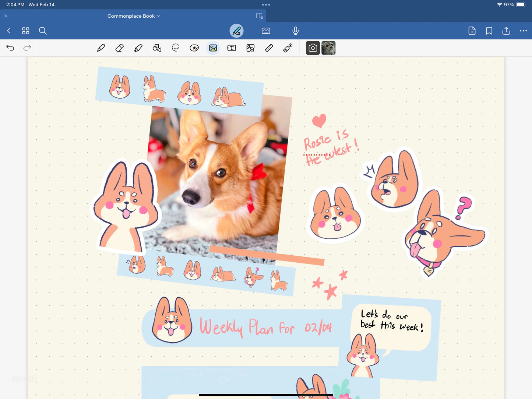Screen dimensions: 532x399
Task: Open the three-dot more options menu
Action: [523, 31]
